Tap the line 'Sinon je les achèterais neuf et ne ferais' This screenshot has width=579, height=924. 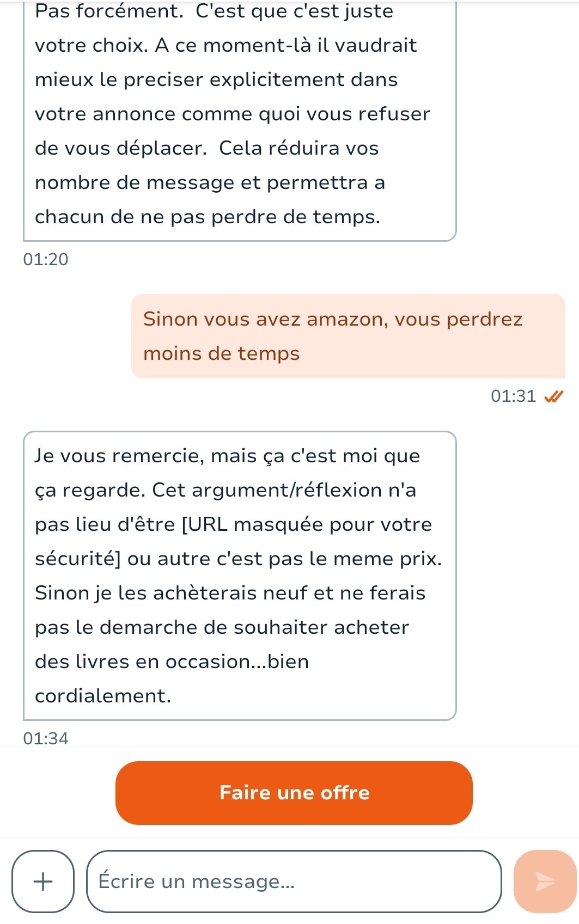230,593
